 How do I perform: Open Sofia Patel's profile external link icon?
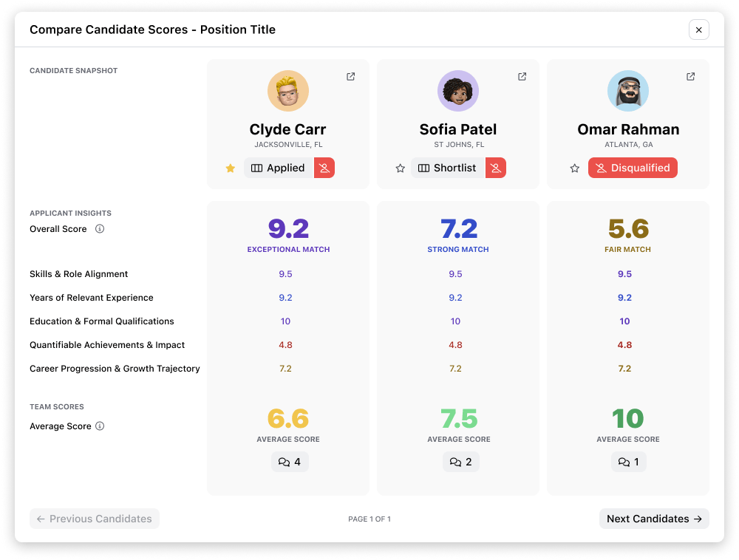(522, 76)
